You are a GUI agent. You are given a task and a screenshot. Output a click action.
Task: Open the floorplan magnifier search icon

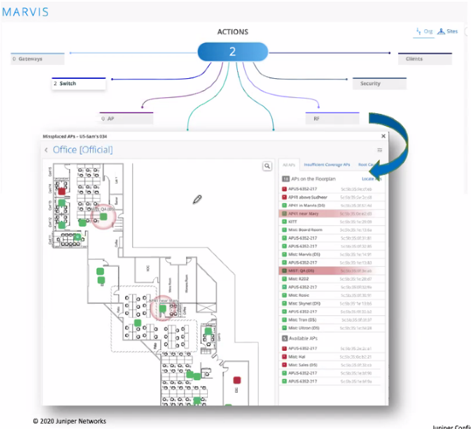pyautogui.click(x=267, y=166)
